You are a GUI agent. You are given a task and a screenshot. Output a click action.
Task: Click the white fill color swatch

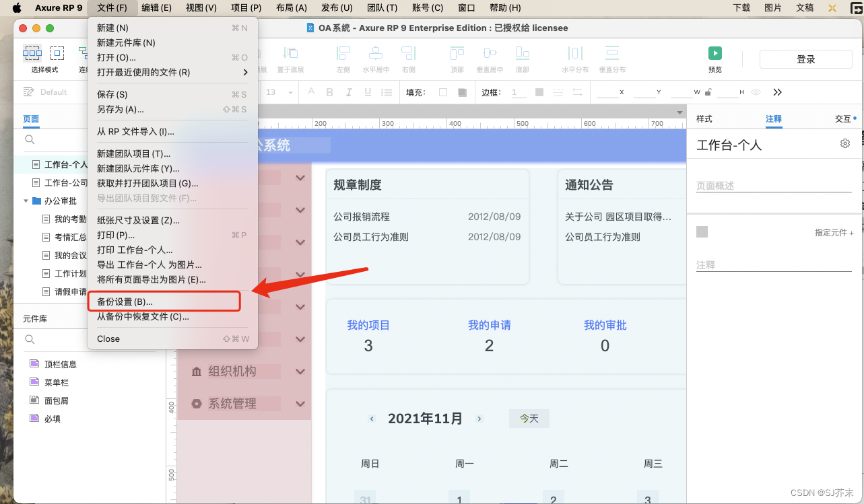tap(443, 92)
